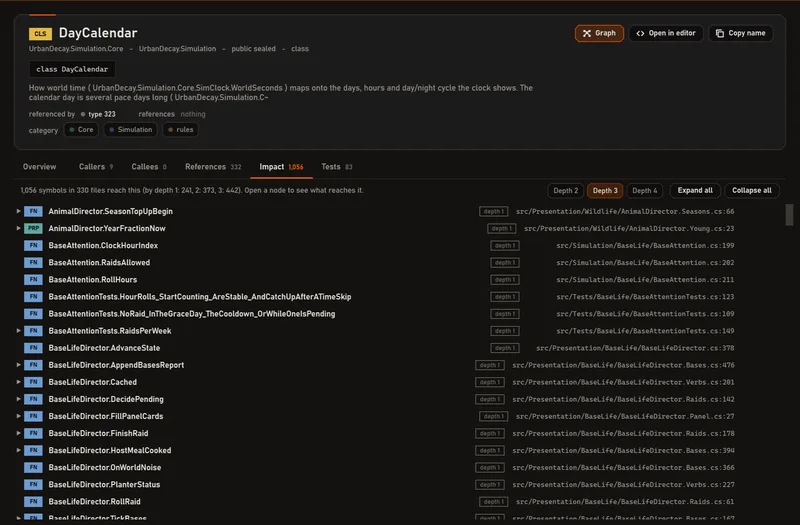Viewport: 800px width, 525px height.
Task: Select BaseAttention.ClockHourIndex row
Action: coord(377,245)
